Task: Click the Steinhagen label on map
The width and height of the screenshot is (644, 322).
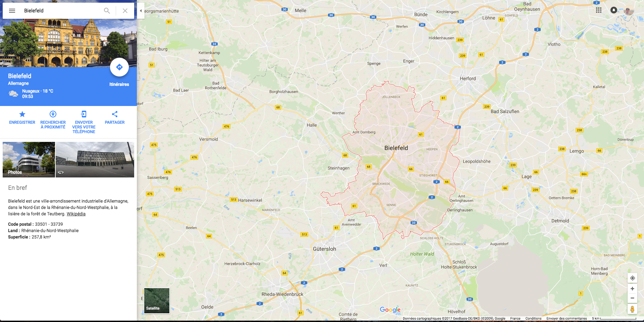Action: tap(338, 168)
